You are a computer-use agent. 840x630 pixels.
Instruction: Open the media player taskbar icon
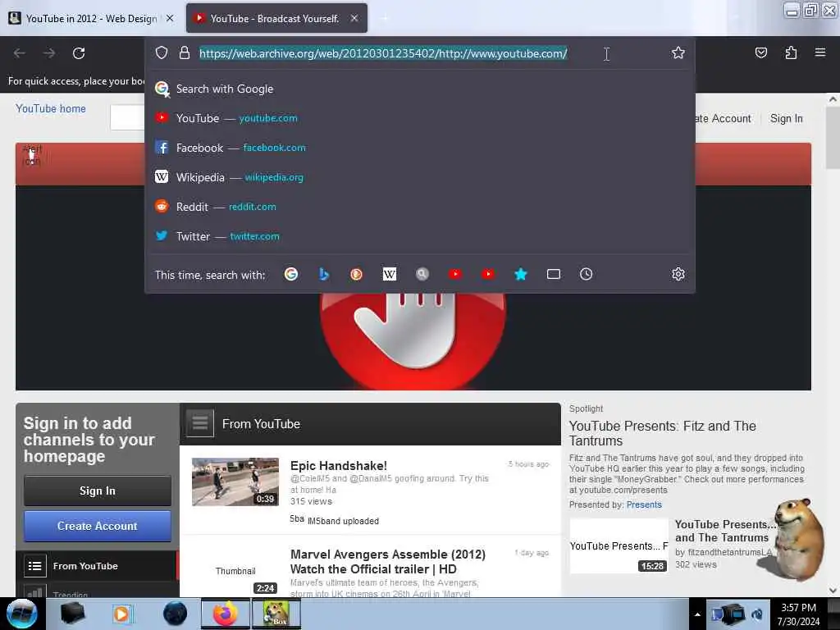click(122, 614)
